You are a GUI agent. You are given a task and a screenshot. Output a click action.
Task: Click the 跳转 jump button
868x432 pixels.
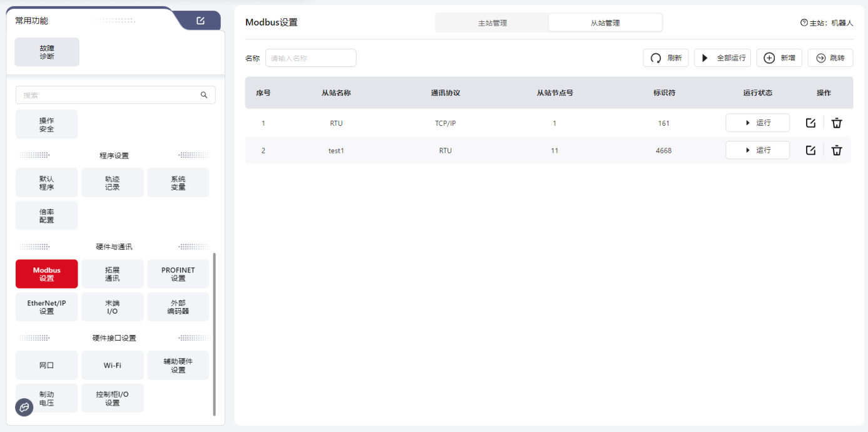click(830, 58)
